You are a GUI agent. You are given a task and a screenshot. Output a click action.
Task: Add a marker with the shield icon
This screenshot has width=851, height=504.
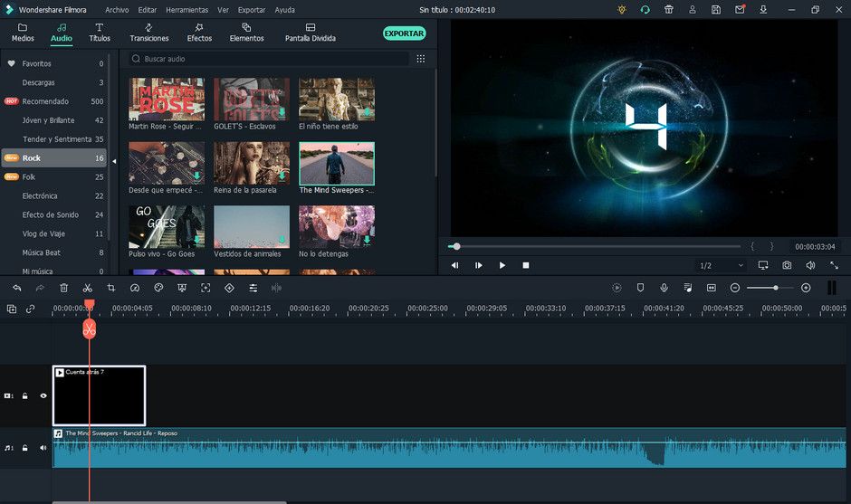coord(640,288)
